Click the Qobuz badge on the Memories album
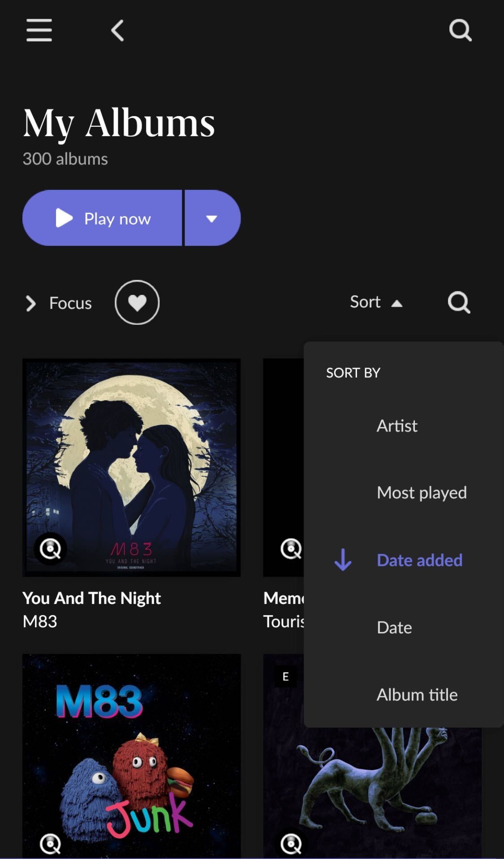The image size is (504, 859). tap(291, 548)
